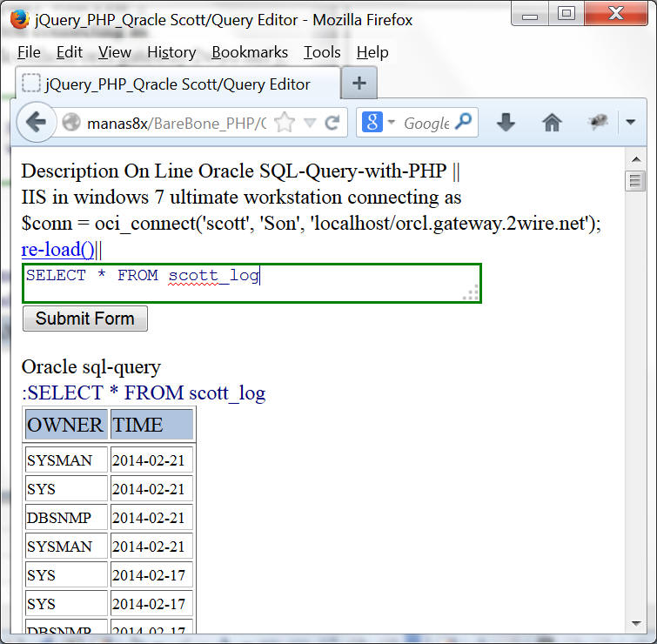Open the Tools menu
The height and width of the screenshot is (644, 657).
322,52
